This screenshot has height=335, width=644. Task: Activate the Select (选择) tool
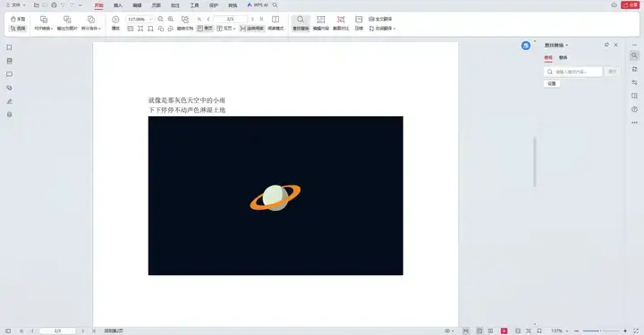[x=18, y=29]
